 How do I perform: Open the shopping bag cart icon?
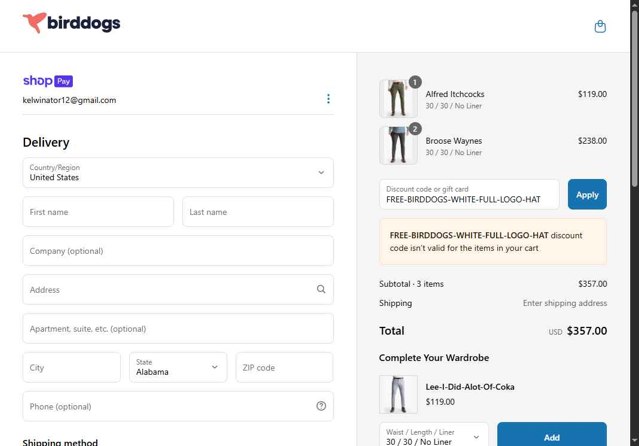point(600,26)
